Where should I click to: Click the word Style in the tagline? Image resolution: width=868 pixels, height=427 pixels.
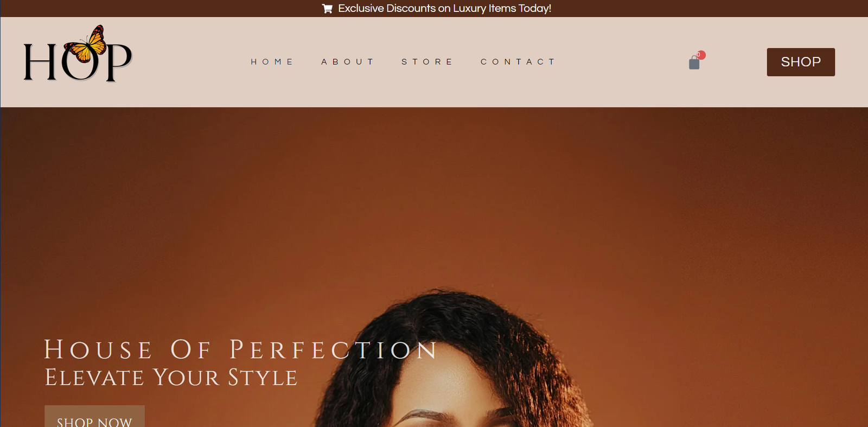(x=263, y=377)
